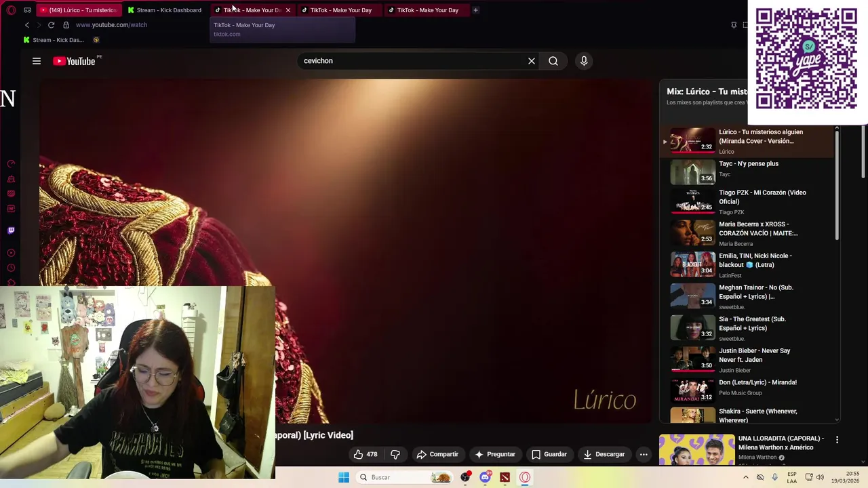Play 'Justin Bieber - Never Say Never'
The height and width of the screenshot is (488, 868).
click(x=747, y=360)
